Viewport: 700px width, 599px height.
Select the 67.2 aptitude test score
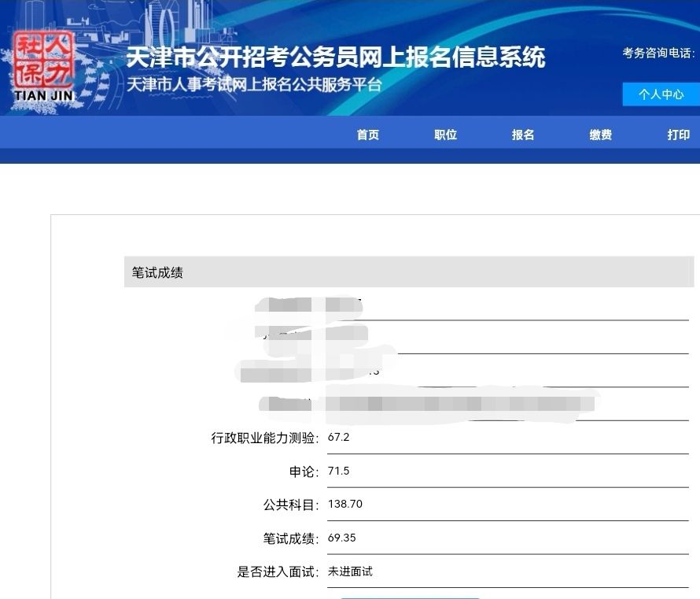338,437
